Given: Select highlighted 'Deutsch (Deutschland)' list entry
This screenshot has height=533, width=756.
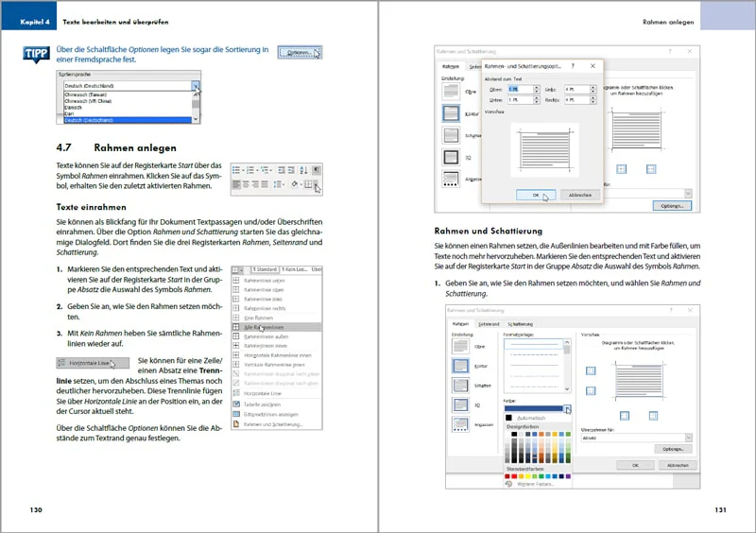Looking at the screenshot, I should [128, 120].
